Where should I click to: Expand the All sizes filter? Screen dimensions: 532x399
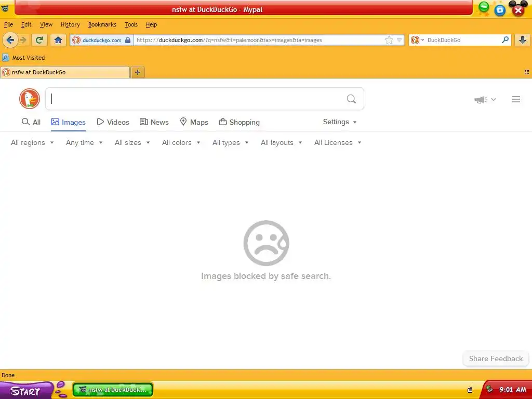pos(132,143)
